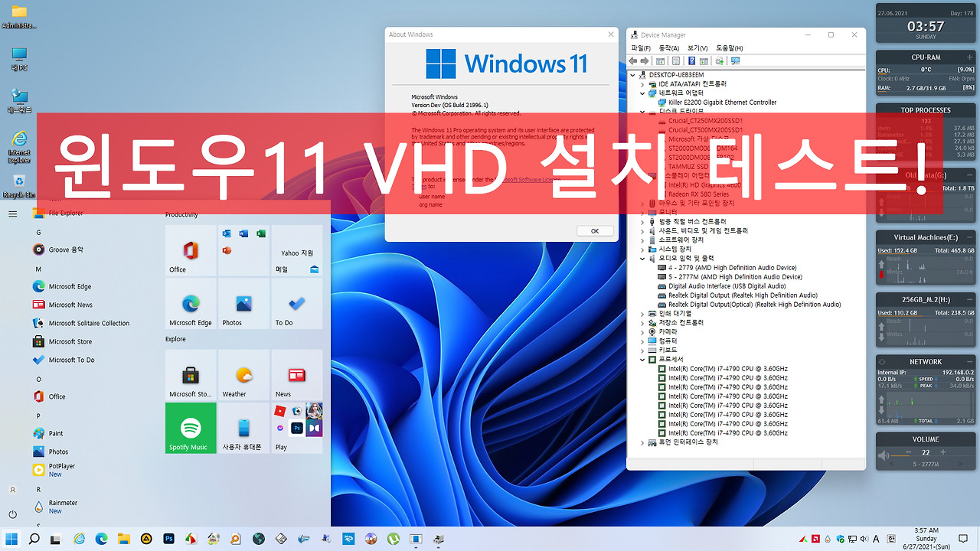980x551 pixels.
Task: Open the Weather tile
Action: (243, 375)
